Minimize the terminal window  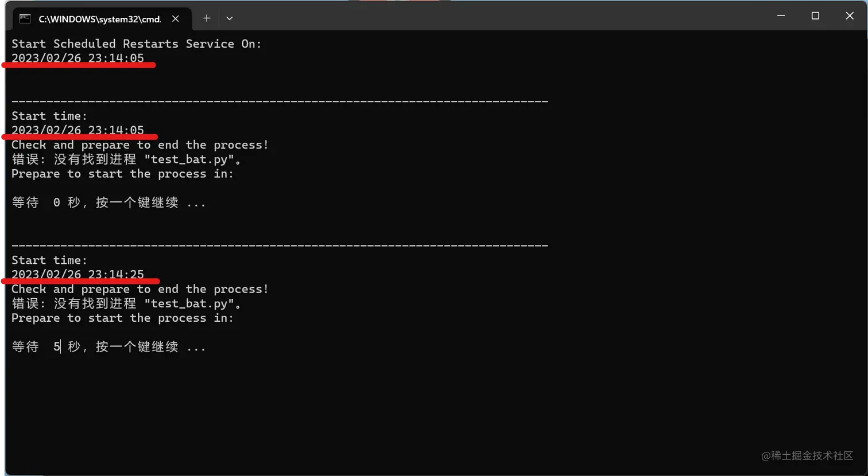pyautogui.click(x=781, y=15)
